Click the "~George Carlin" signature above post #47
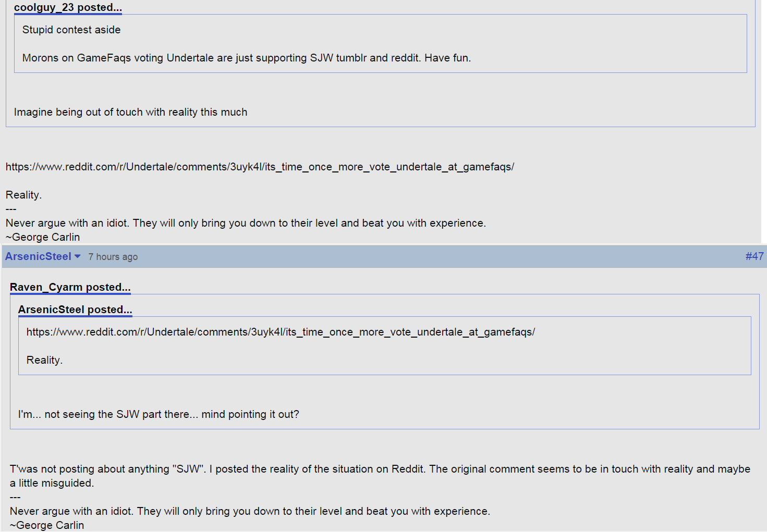Image resolution: width=767 pixels, height=532 pixels. 43,237
